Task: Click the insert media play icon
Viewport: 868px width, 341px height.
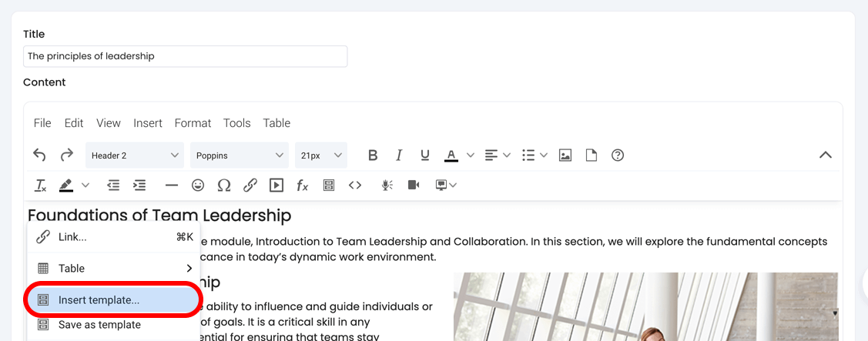Action: 276,186
